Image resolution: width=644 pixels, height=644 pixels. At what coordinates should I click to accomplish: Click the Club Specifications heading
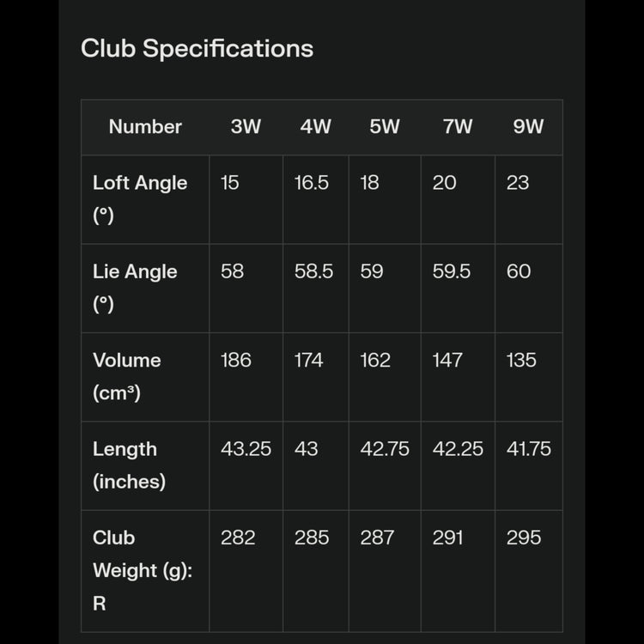pyautogui.click(x=197, y=49)
